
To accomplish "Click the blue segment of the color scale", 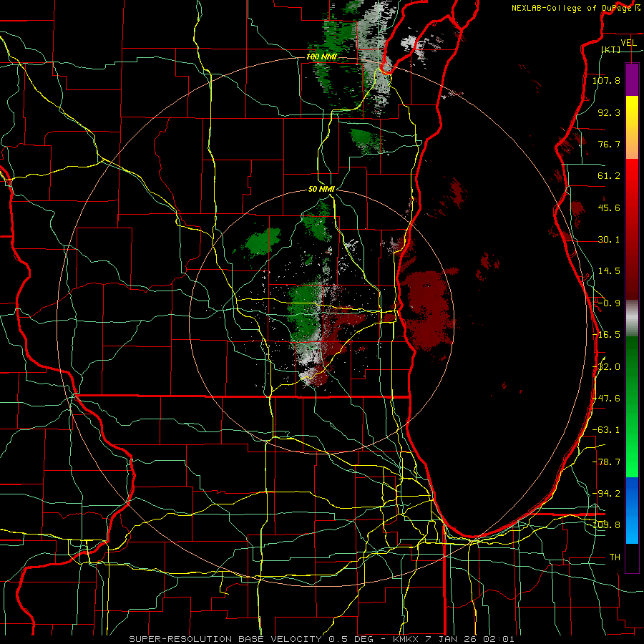I will (x=632, y=510).
